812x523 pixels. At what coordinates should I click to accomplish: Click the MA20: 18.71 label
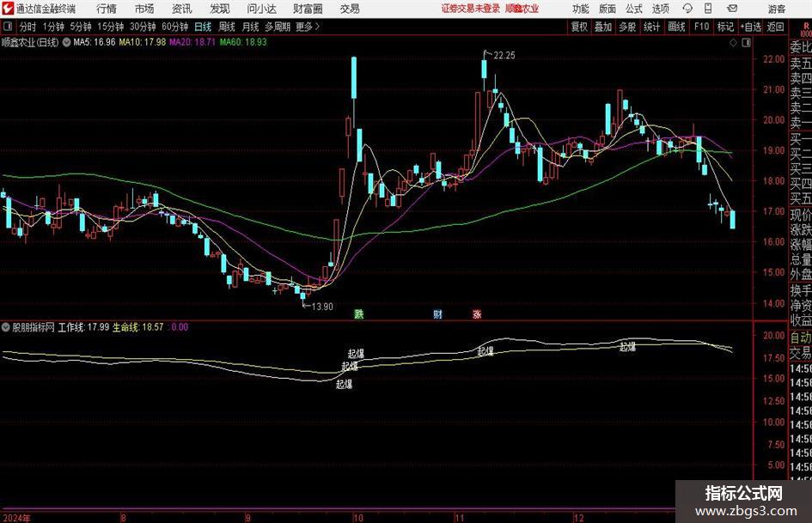(x=192, y=42)
